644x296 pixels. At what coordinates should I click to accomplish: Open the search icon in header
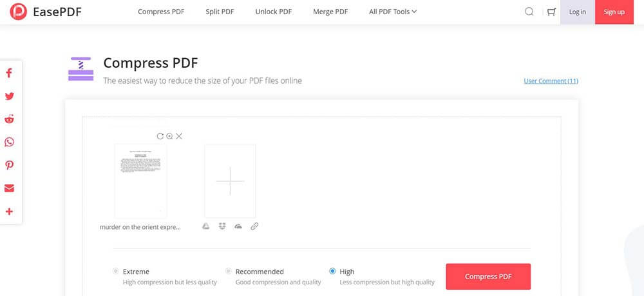click(x=529, y=12)
